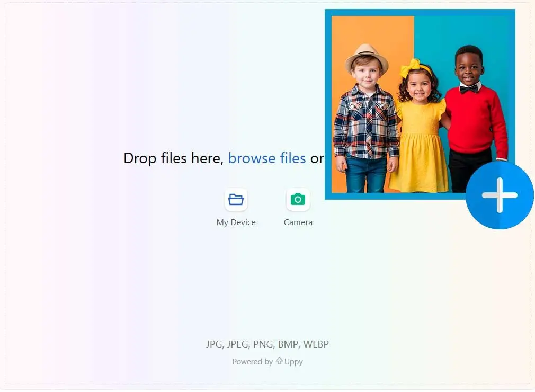The height and width of the screenshot is (392, 535).
Task: Click the "Drop files here" heading text
Action: click(173, 158)
